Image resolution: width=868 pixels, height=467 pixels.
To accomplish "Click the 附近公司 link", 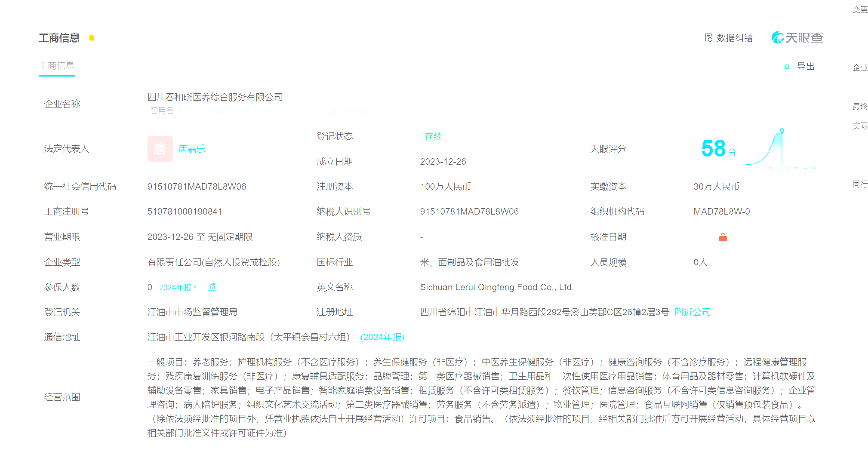I will (x=693, y=312).
